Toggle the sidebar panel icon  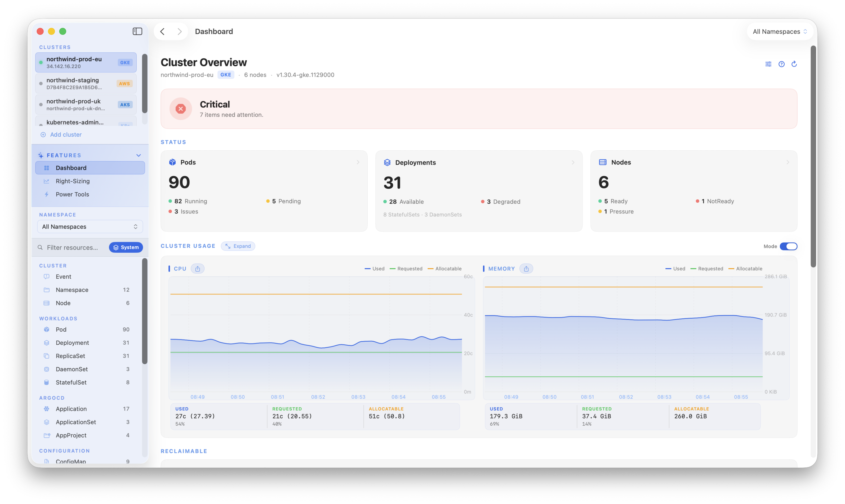point(137,31)
